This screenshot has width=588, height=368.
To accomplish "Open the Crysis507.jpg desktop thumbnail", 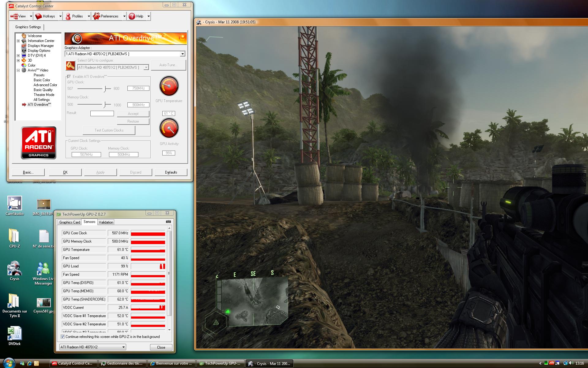I will (x=43, y=305).
